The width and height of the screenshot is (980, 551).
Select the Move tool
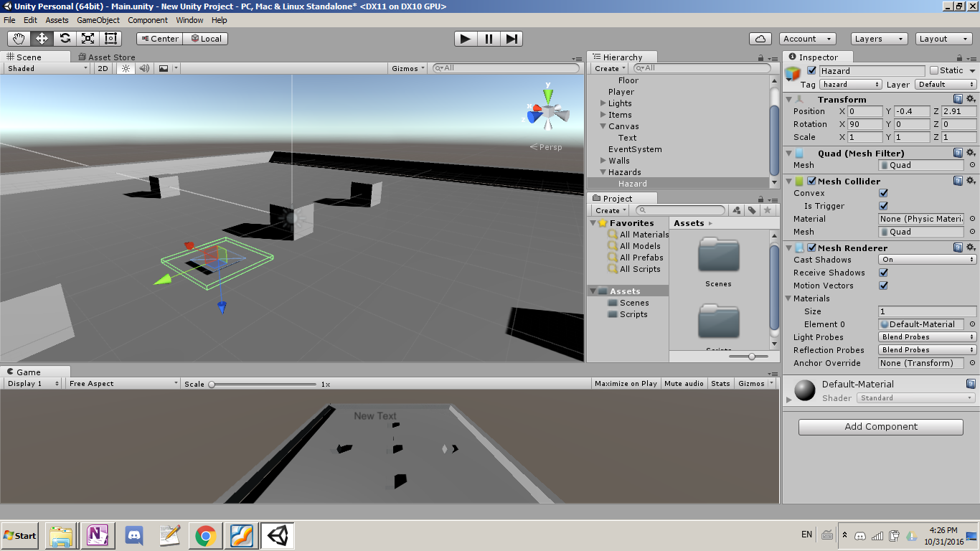click(x=41, y=39)
